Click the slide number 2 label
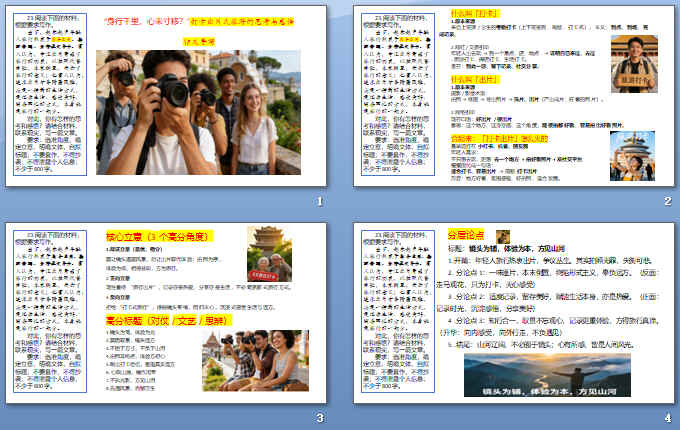The height and width of the screenshot is (430, 680). tap(666, 203)
